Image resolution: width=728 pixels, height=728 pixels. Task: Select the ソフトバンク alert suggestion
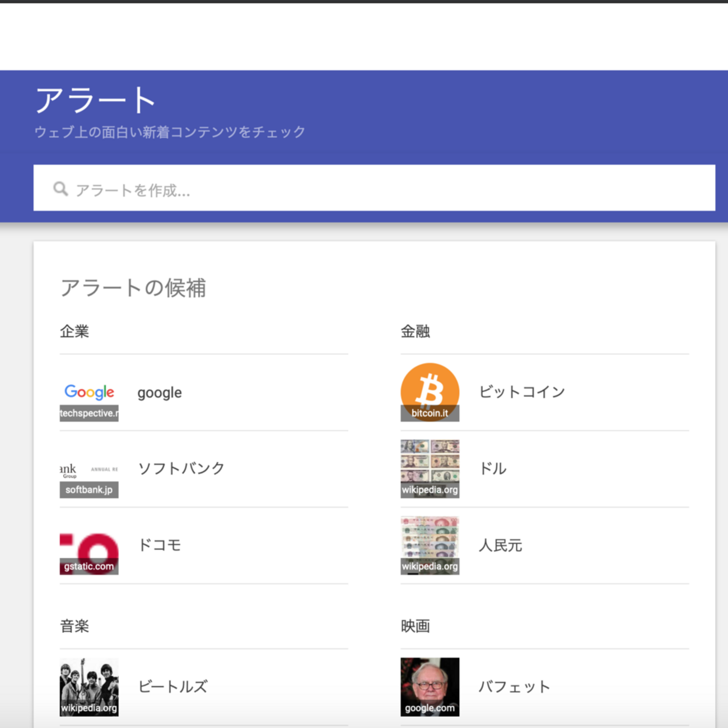click(x=180, y=468)
